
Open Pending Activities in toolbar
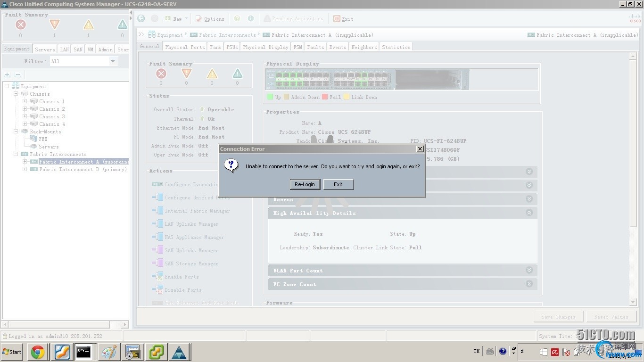(x=294, y=18)
